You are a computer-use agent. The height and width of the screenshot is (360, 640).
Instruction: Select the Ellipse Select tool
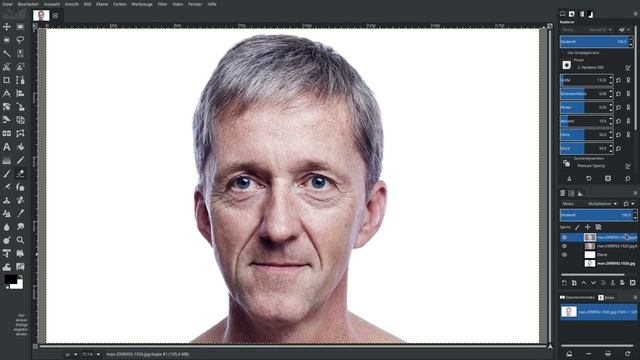point(7,40)
